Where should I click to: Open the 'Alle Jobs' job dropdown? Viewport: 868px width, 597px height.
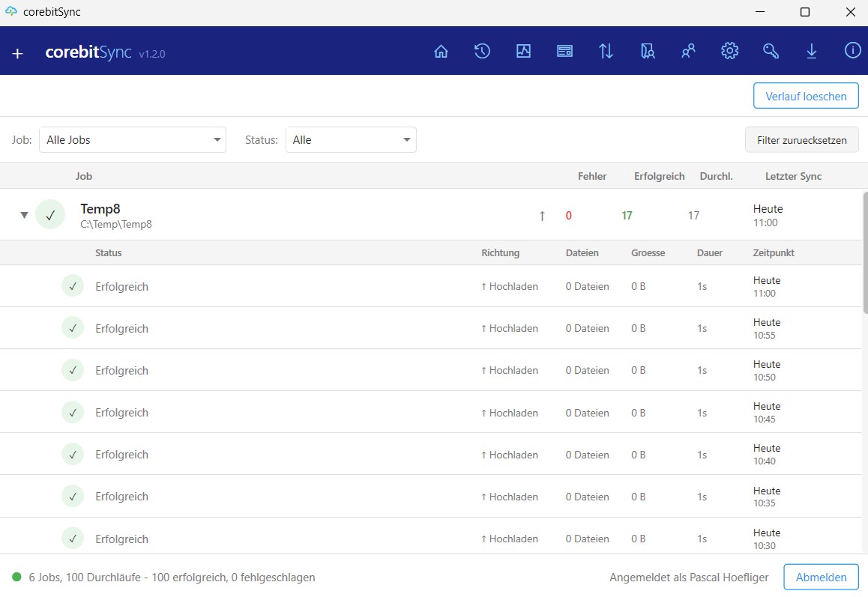tap(133, 139)
